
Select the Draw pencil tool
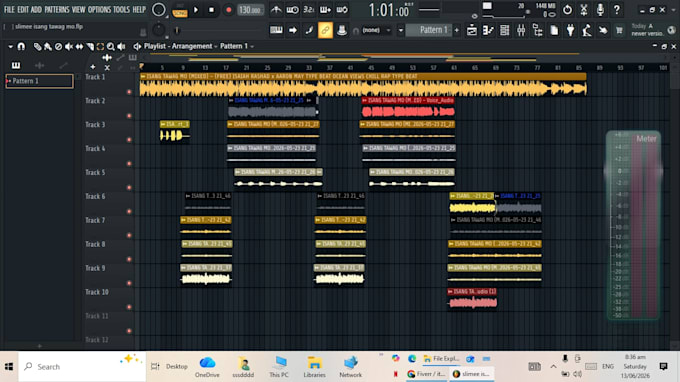click(x=37, y=46)
